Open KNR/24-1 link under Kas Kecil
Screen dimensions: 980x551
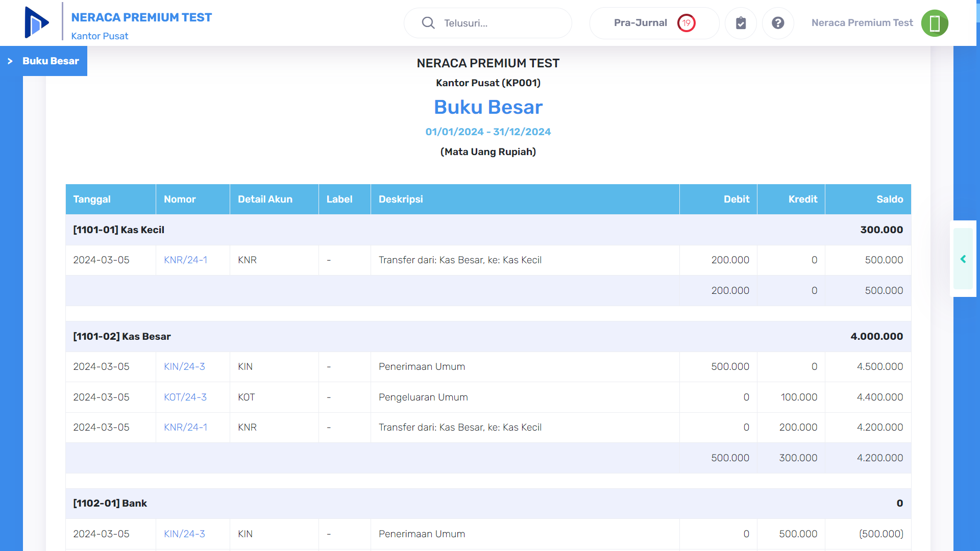[185, 260]
